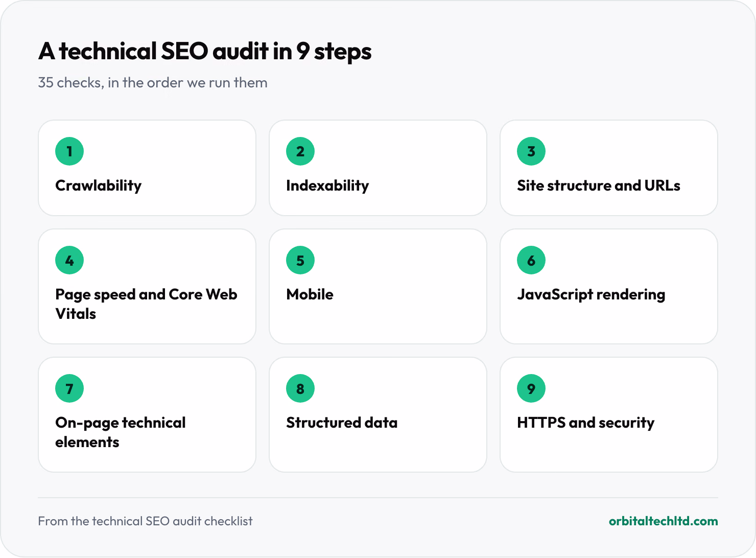Select the Indexability step title
This screenshot has width=756, height=558.
pyautogui.click(x=327, y=185)
